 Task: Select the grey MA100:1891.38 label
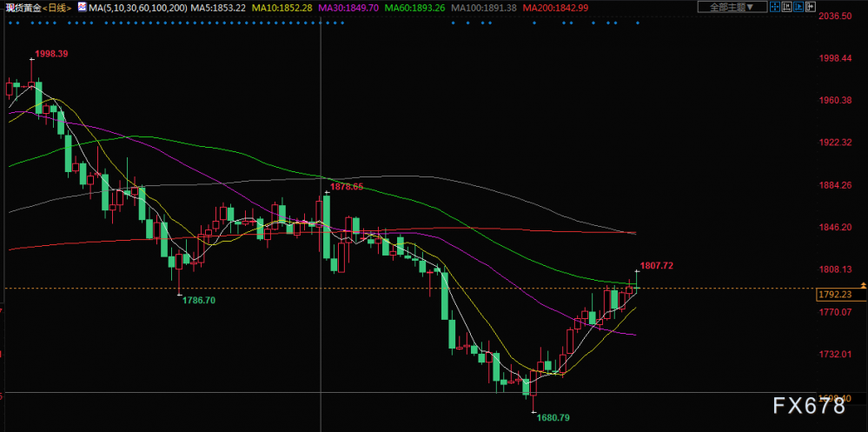pyautogui.click(x=484, y=8)
